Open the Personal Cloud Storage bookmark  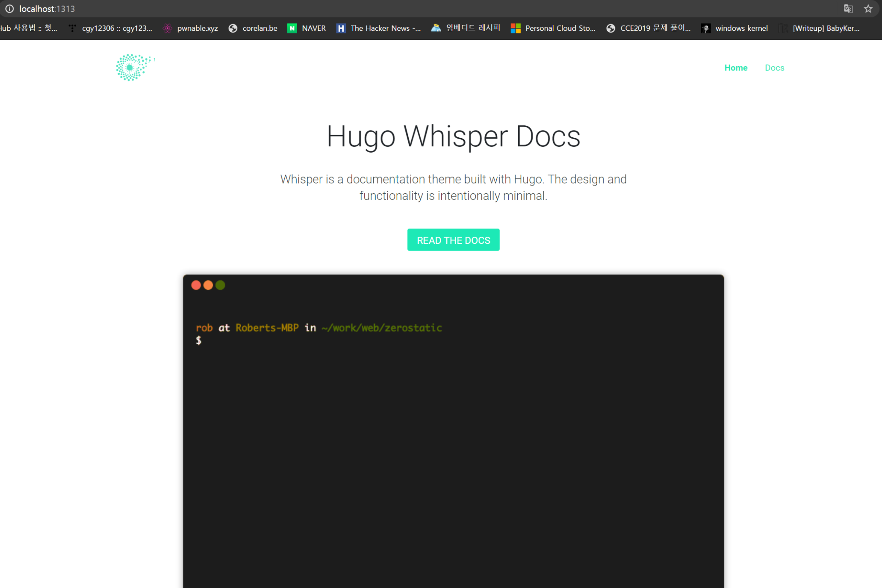click(x=553, y=28)
